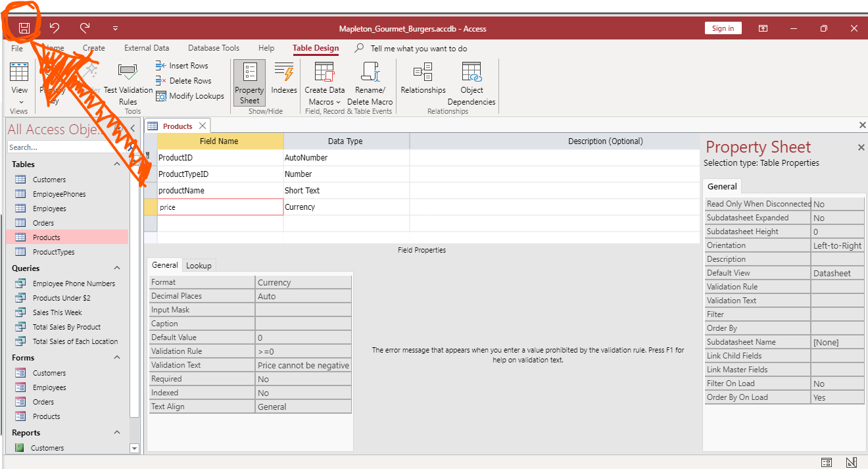868x469 pixels.
Task: Redo the last action
Action: (x=85, y=28)
